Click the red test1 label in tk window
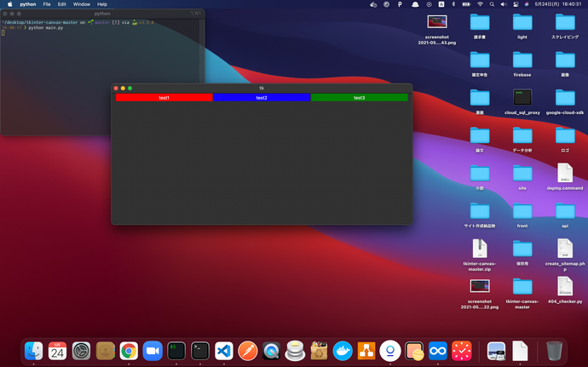 click(164, 97)
